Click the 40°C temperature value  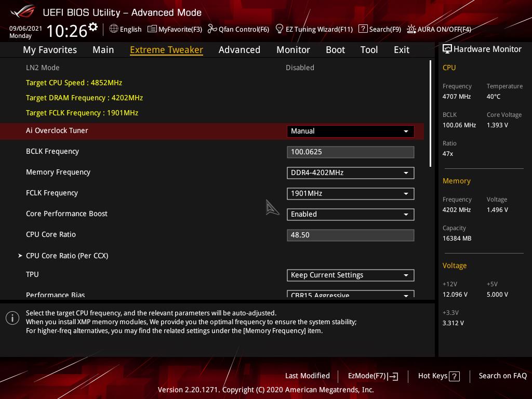(x=494, y=96)
